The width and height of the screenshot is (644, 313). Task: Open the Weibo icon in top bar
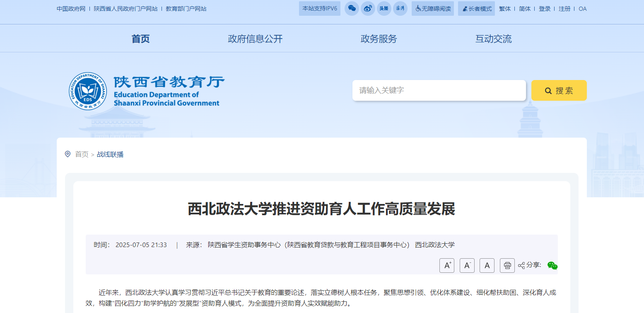pos(368,9)
